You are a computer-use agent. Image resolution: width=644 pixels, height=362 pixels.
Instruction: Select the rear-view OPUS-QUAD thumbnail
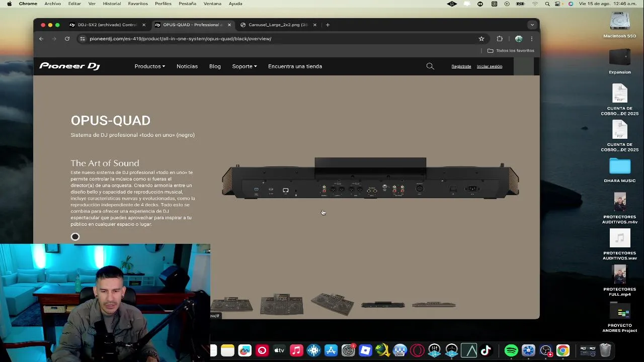pos(383,305)
